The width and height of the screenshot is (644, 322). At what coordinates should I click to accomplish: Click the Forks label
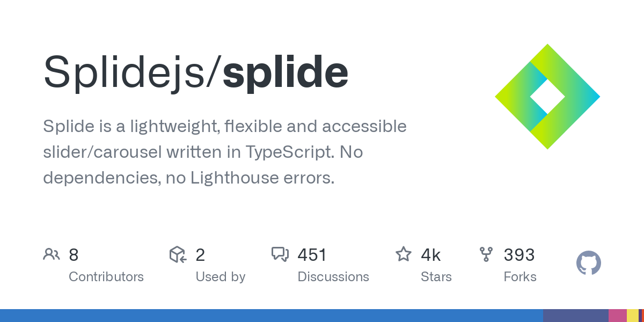coord(520,277)
